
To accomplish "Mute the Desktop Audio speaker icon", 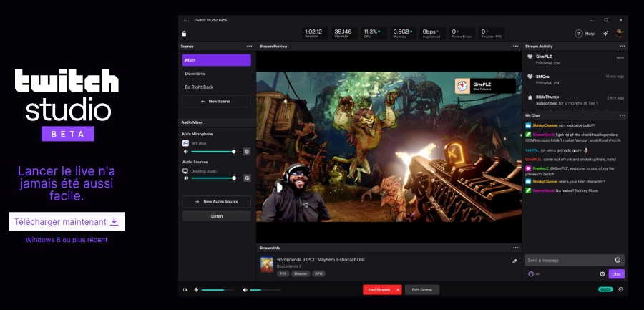I will click(186, 178).
